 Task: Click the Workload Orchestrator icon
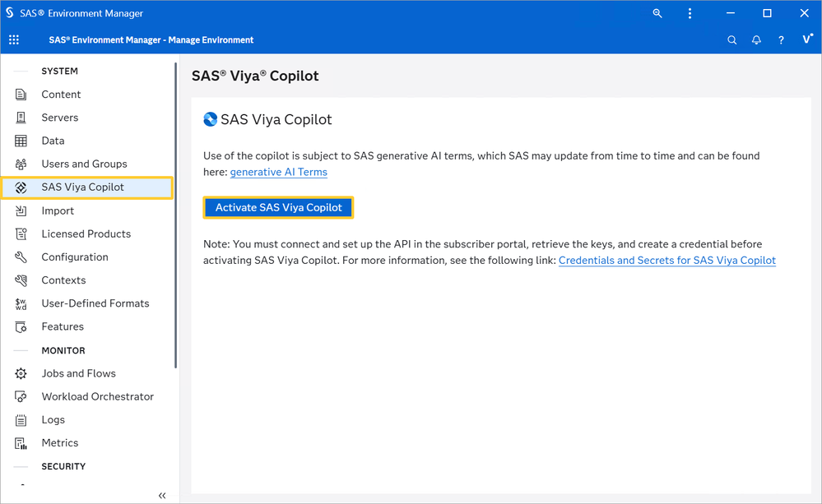coord(21,396)
